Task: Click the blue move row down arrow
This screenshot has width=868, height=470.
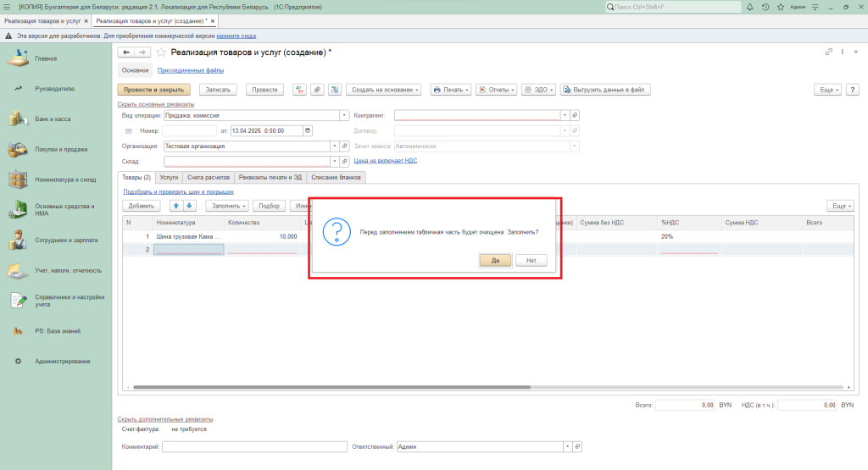Action: click(189, 206)
